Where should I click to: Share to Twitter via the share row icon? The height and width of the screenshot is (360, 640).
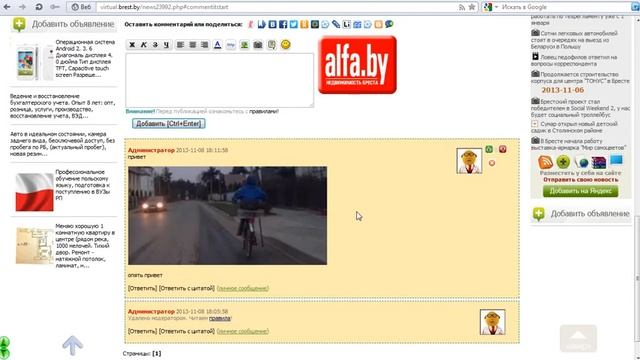(293, 24)
